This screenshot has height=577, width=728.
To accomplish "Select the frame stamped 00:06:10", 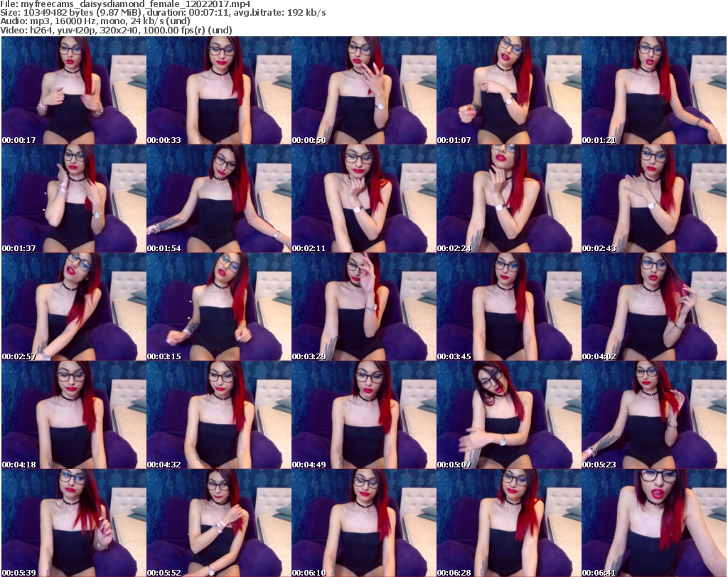I will (364, 523).
